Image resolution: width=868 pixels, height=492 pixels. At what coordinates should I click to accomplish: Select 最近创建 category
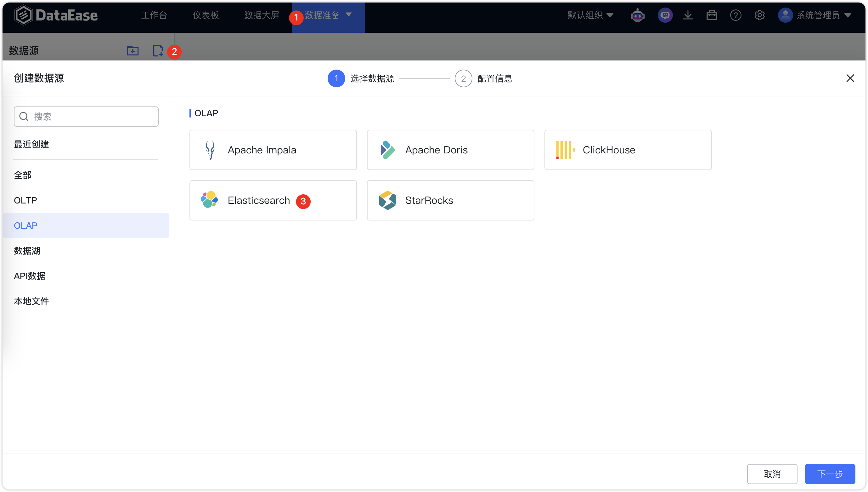(31, 144)
